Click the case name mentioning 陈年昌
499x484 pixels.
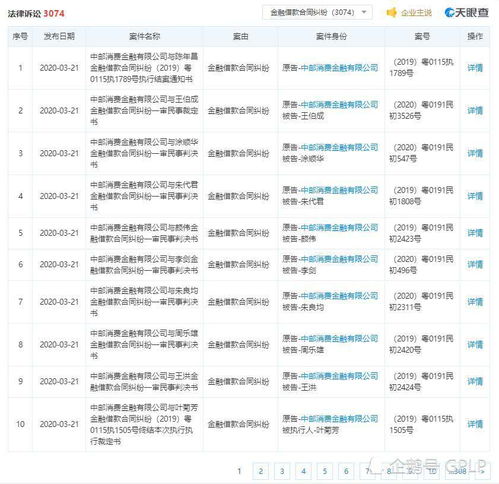144,68
